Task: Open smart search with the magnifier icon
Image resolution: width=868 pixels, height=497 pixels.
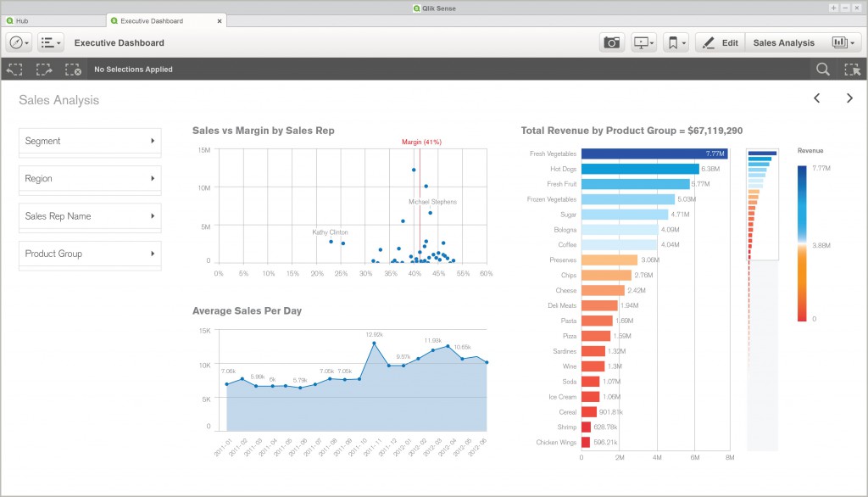Action: click(x=822, y=69)
